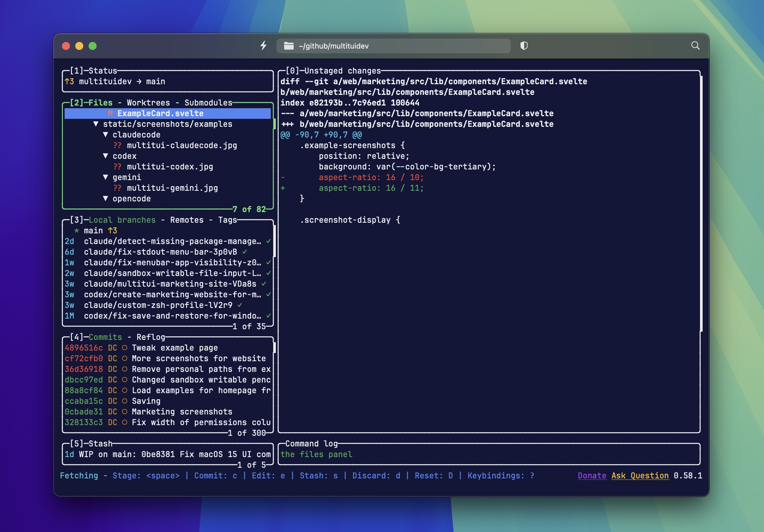764x532 pixels.
Task: Collapse the claudecode folder
Action: (106, 134)
